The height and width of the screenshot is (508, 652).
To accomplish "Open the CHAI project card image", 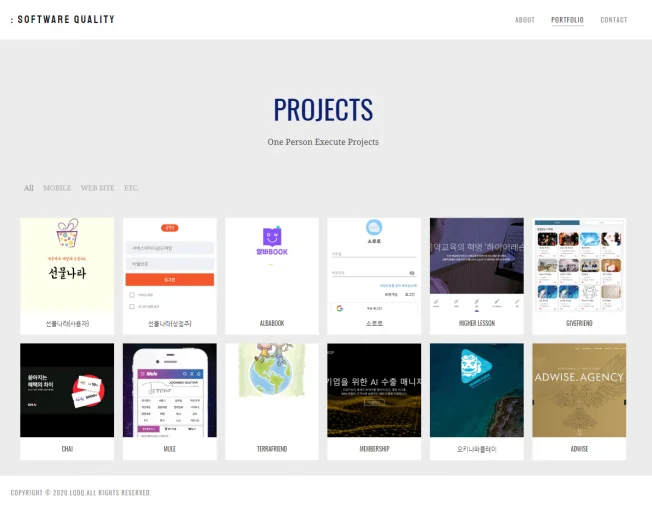I will pyautogui.click(x=67, y=390).
